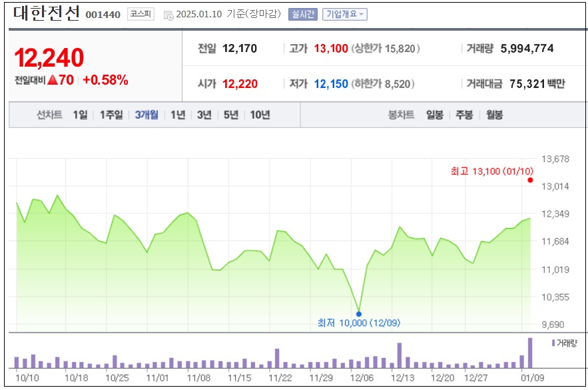Click the blue 최저 10,000 point marker

tap(359, 314)
